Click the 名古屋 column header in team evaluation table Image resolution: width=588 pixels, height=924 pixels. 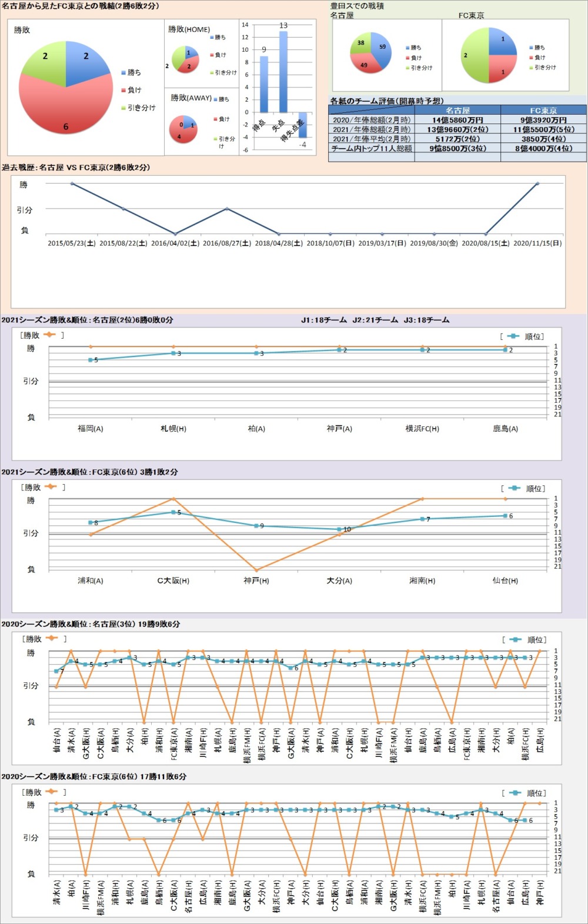[x=457, y=110]
